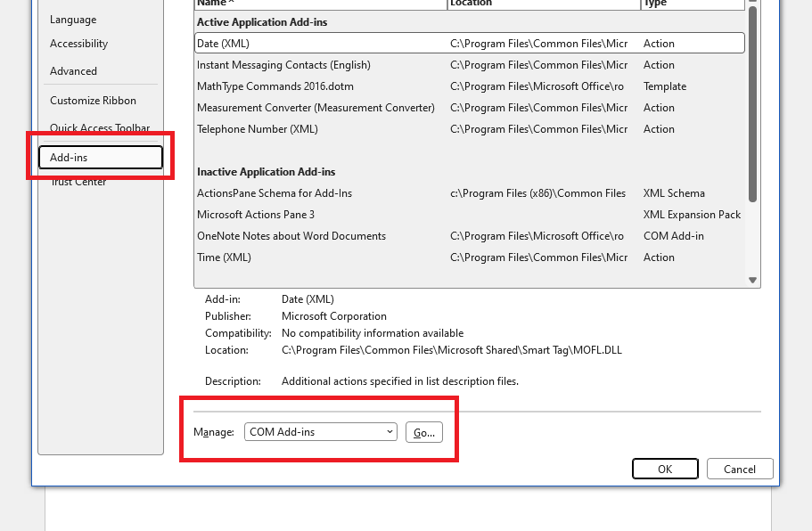Select Microsoft Actions Pane 3 row

(470, 215)
